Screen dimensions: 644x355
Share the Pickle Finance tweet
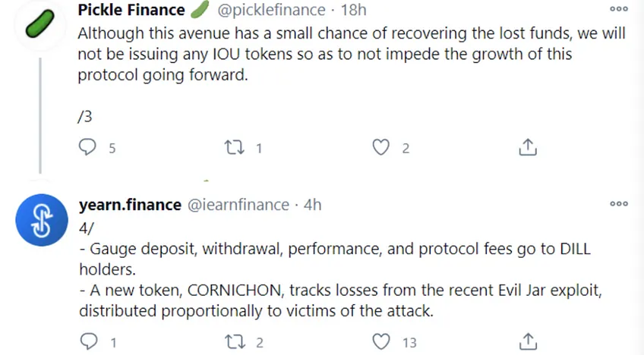point(528,147)
